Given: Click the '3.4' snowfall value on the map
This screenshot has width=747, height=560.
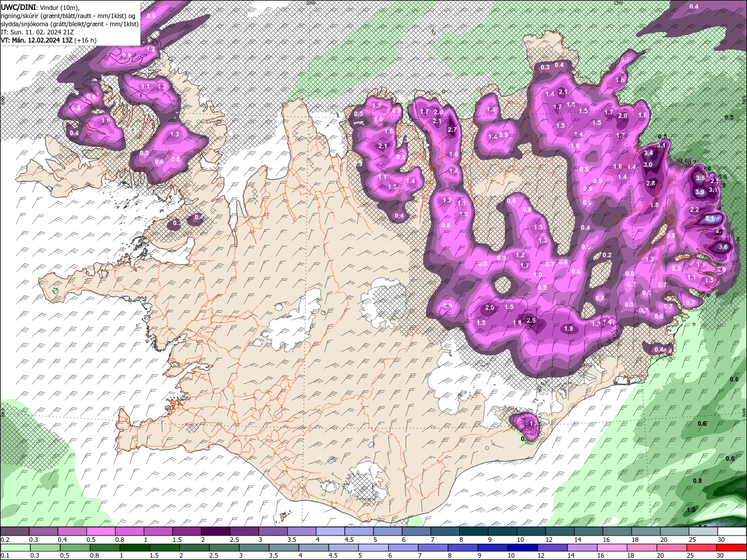Looking at the screenshot, I should [648, 153].
